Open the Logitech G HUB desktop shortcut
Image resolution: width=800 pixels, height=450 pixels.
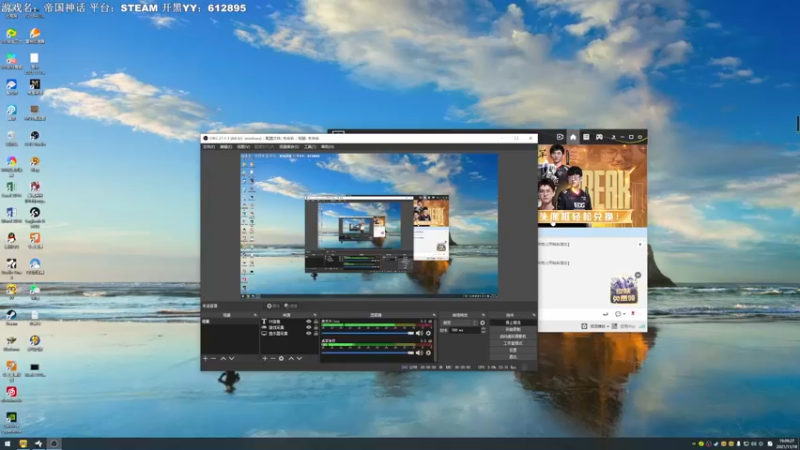click(x=35, y=215)
